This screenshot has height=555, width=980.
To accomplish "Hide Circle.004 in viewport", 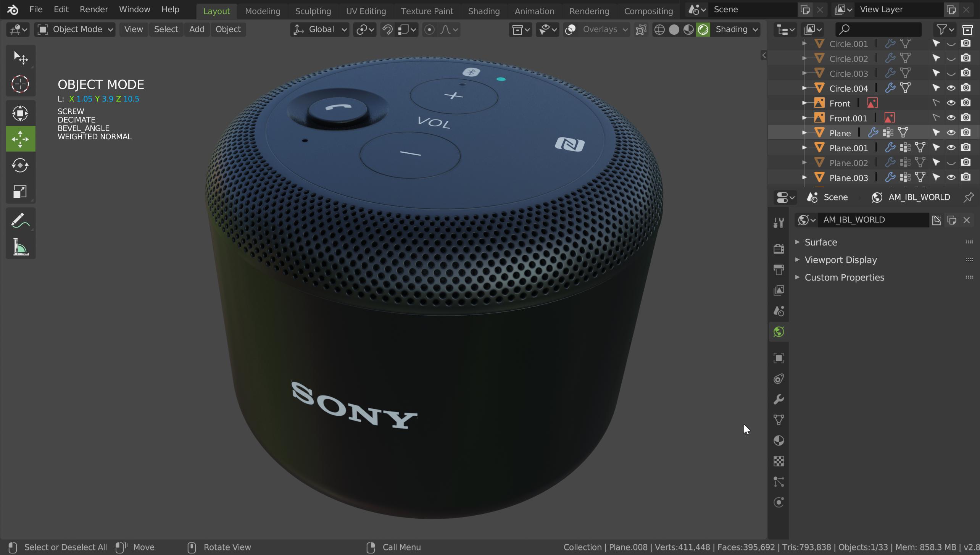I will tap(951, 88).
